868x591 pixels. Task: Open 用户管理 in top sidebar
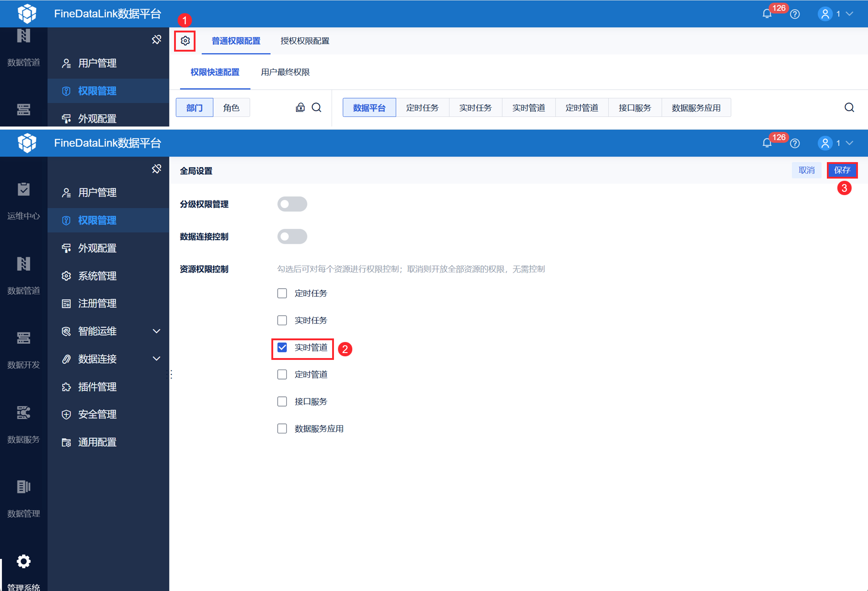coord(108,63)
